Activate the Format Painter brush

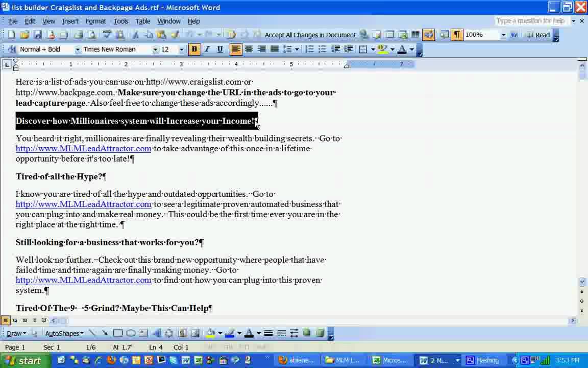[x=175, y=35]
